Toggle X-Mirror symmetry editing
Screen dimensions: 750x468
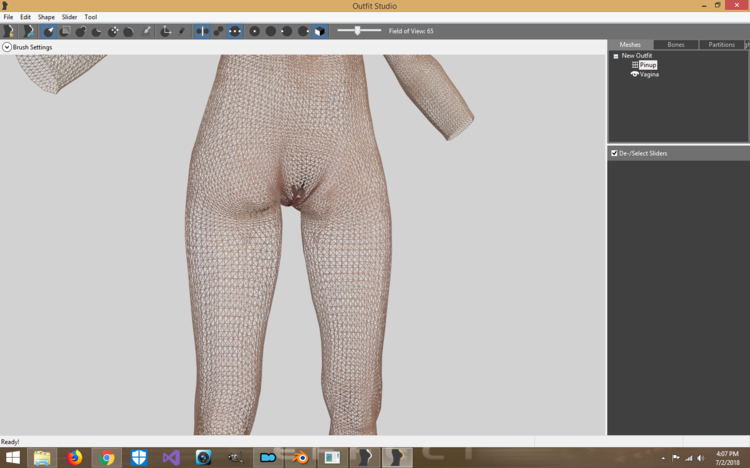pos(202,31)
